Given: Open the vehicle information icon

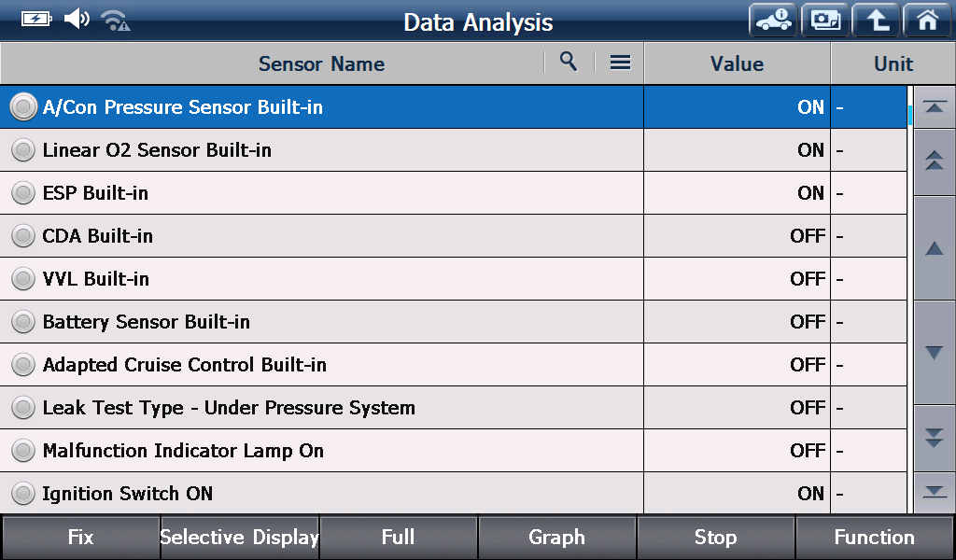Looking at the screenshot, I should (774, 21).
